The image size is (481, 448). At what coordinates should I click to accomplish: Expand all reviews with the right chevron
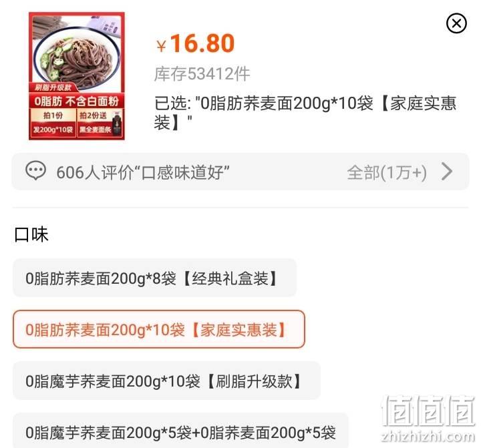447,172
